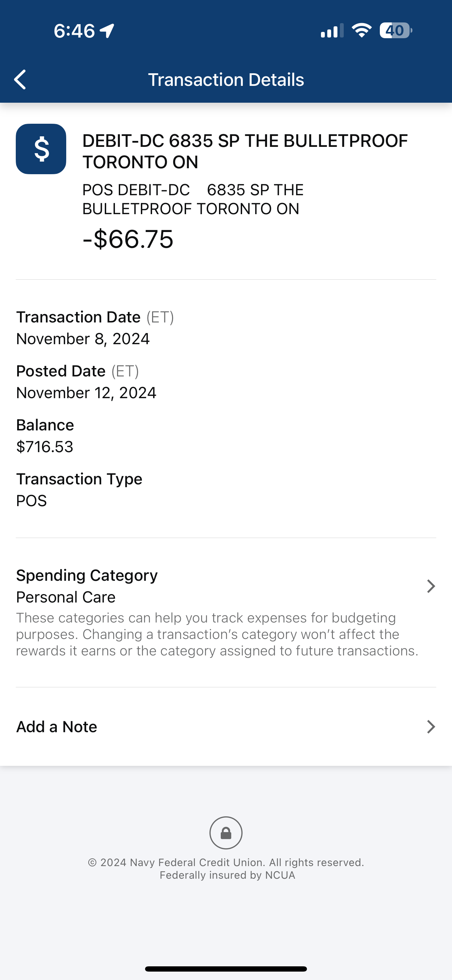
Task: Tap the Add a Note label
Action: pyautogui.click(x=57, y=727)
